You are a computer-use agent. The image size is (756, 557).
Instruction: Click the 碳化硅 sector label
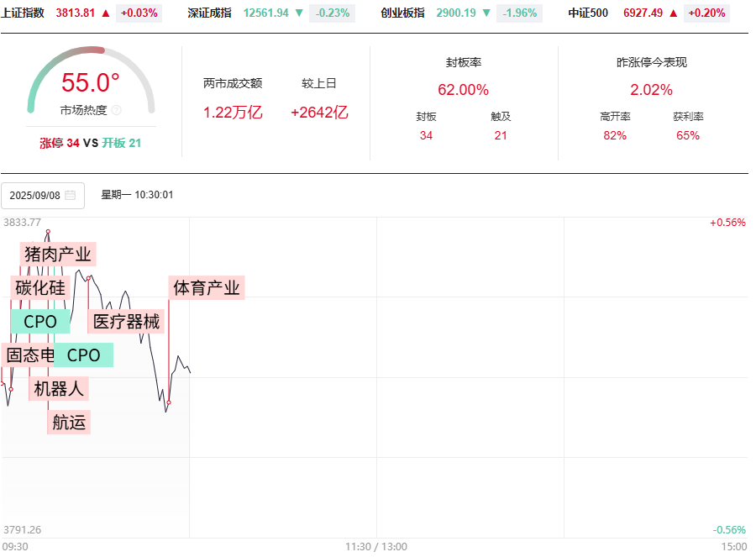(39, 287)
